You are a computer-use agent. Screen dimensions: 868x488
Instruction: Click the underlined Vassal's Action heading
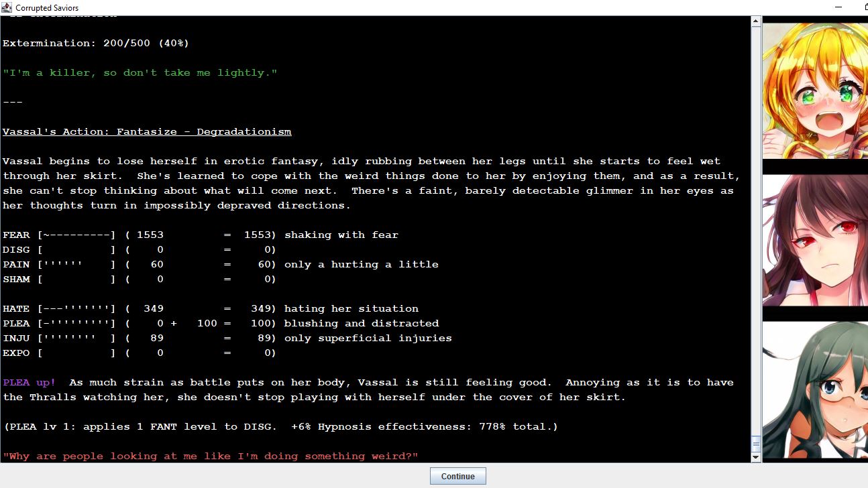(147, 132)
